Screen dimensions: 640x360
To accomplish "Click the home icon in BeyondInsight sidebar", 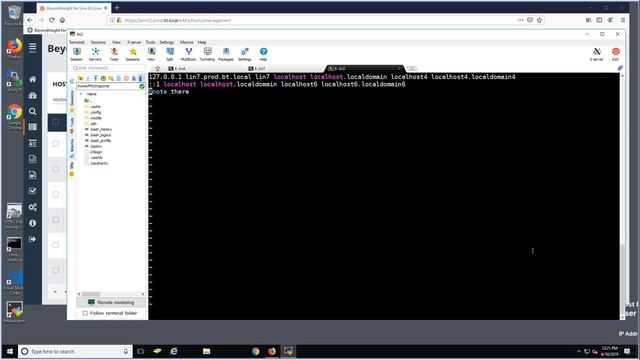I will coord(33,79).
